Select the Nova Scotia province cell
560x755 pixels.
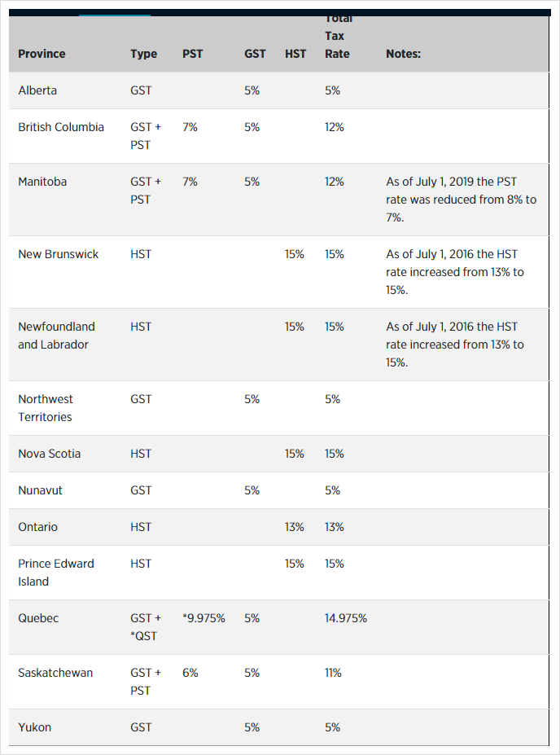tap(50, 454)
